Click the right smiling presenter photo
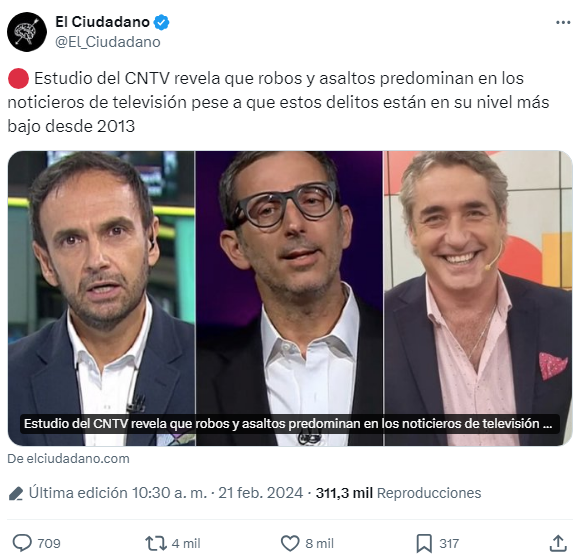The height and width of the screenshot is (560, 588). (x=478, y=298)
